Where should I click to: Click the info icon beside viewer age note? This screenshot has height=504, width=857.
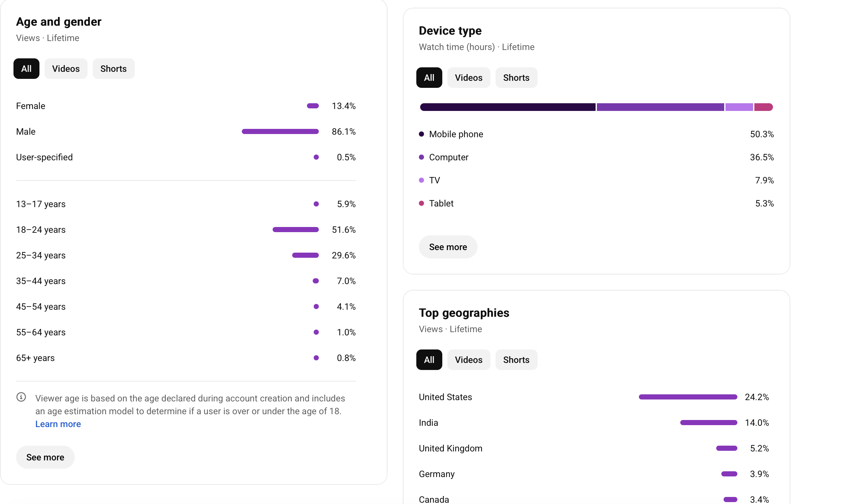point(21,397)
